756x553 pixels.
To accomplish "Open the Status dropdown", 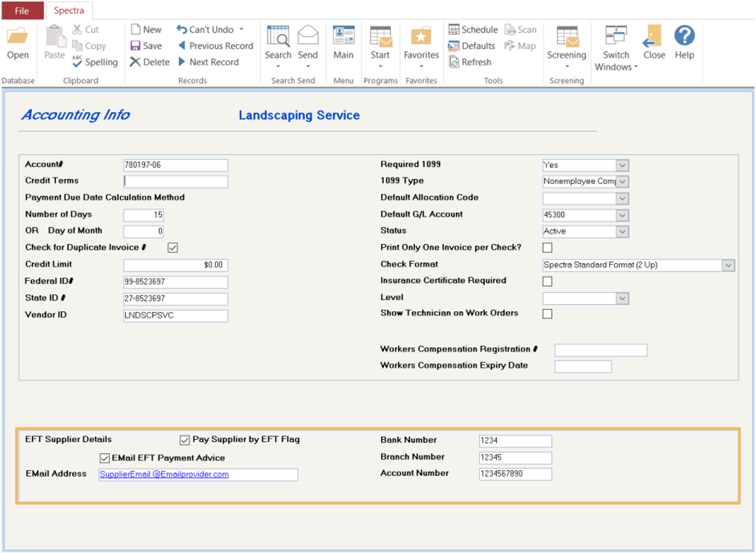I will [x=623, y=232].
